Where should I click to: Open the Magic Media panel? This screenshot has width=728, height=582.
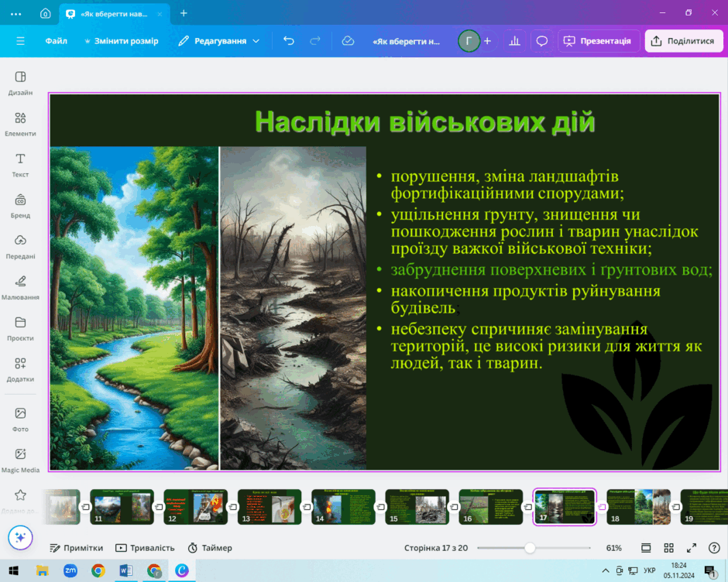coord(20,460)
